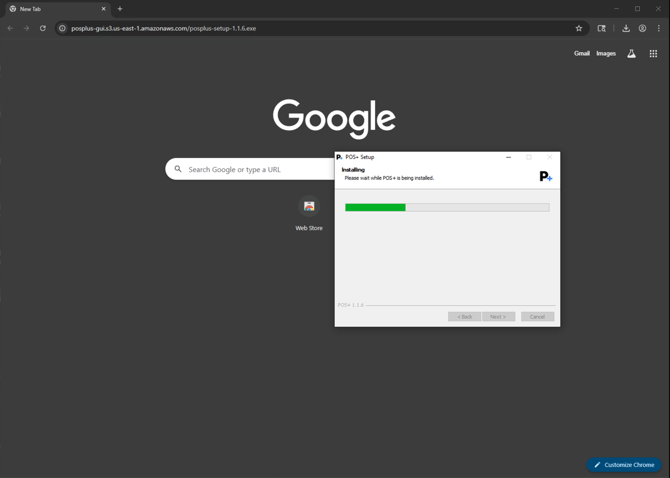Viewport: 670px width, 478px height.
Task: Click the Google search input field
Action: (x=250, y=169)
